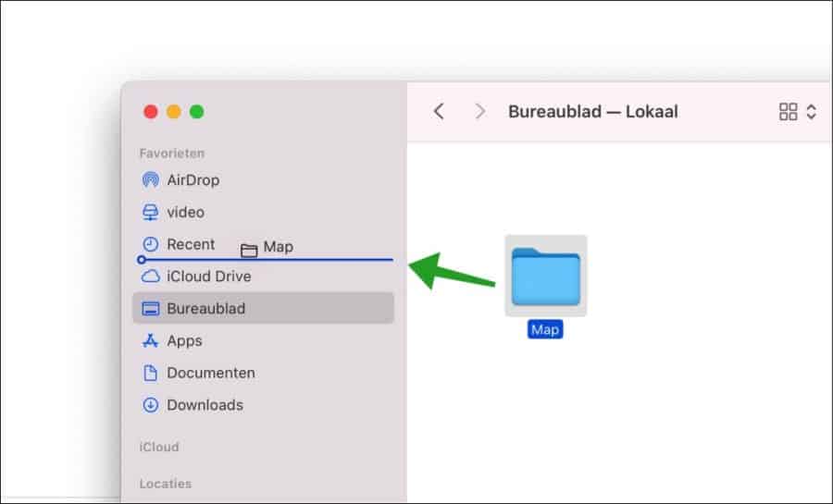
Task: Open Recent in the sidebar
Action: (x=263, y=244)
